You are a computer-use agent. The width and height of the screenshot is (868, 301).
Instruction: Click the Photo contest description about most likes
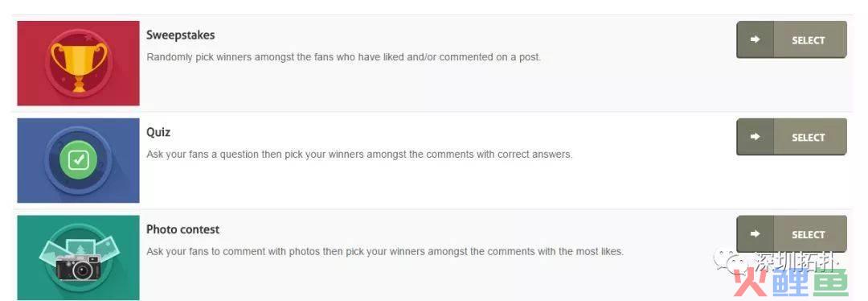(385, 251)
